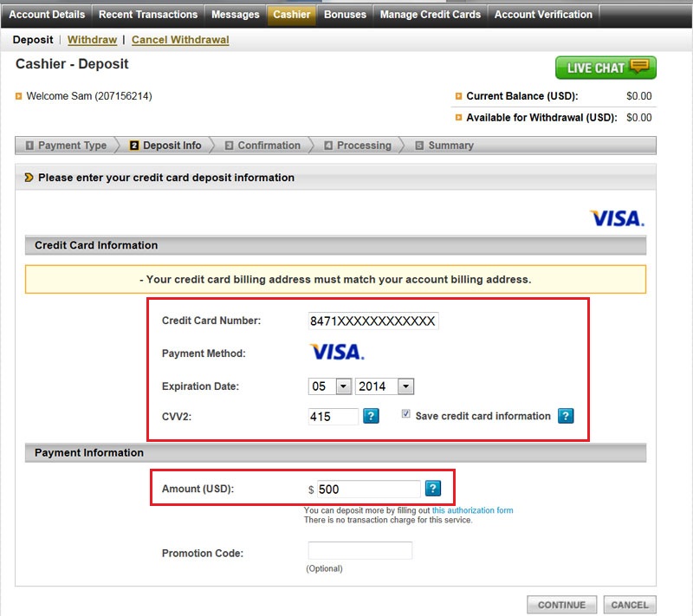Open Manage Credit Cards tab
This screenshot has width=693, height=616.
(430, 15)
